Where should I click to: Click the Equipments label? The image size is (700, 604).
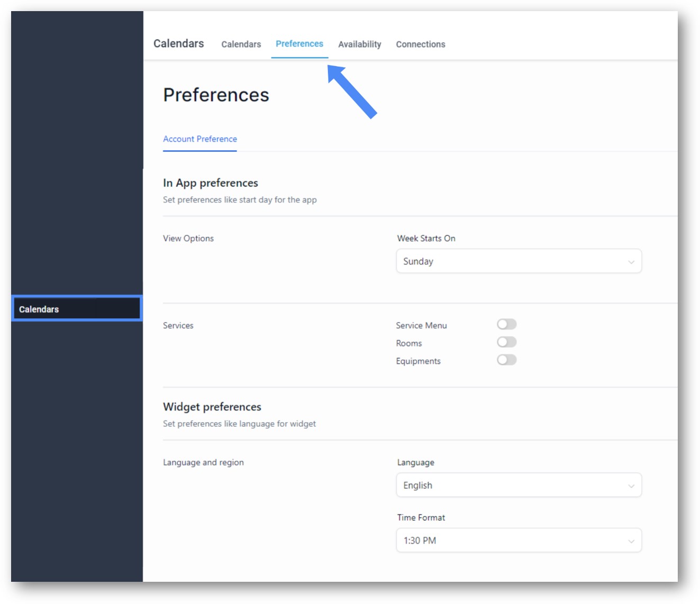point(418,361)
